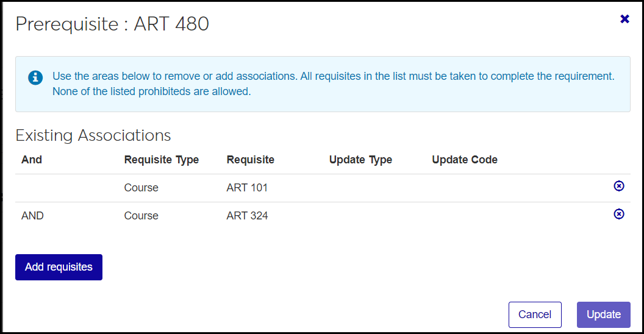This screenshot has height=334, width=644.
Task: Click the Existing Associations heading
Action: (93, 135)
